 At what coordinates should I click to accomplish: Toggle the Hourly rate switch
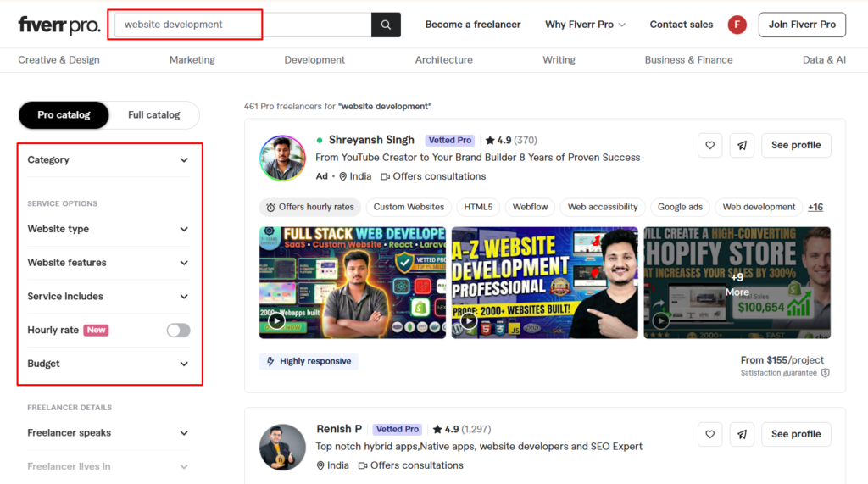point(178,330)
